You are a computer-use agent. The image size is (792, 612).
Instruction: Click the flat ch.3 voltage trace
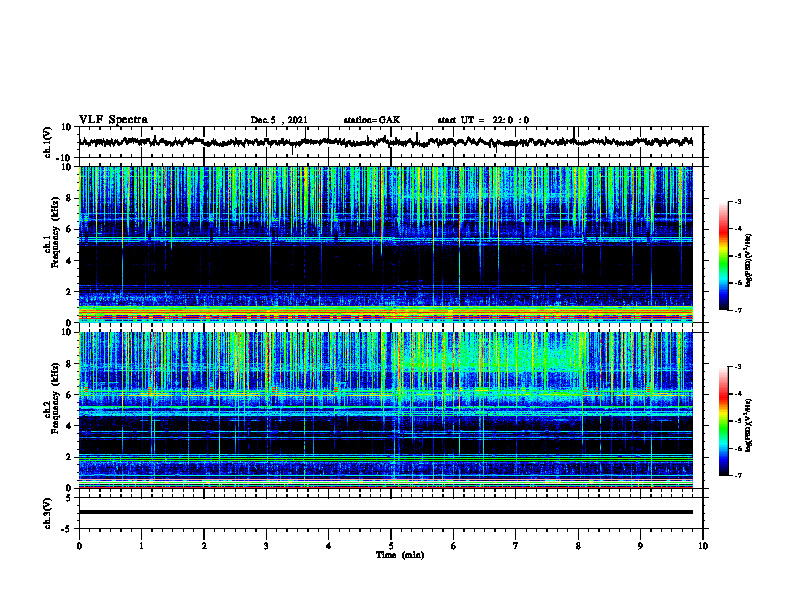click(386, 512)
